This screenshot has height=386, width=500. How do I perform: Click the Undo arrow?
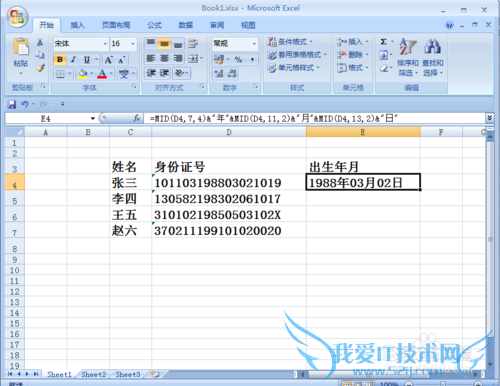click(x=24, y=104)
